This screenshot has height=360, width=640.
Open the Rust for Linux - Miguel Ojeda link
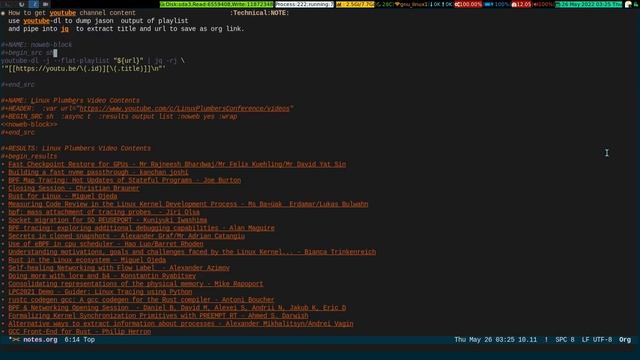pos(62,196)
